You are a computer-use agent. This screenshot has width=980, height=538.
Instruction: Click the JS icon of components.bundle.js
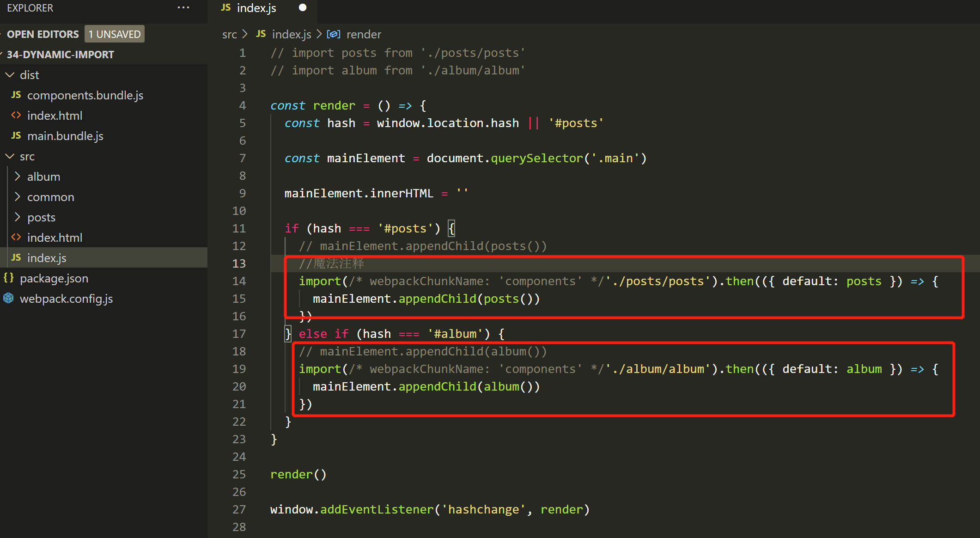pyautogui.click(x=16, y=95)
